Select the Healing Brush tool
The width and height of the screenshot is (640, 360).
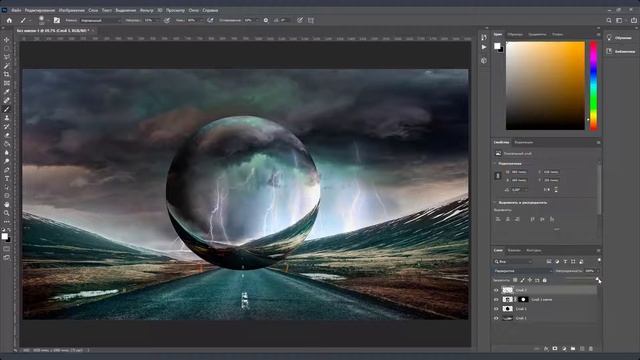click(x=7, y=100)
